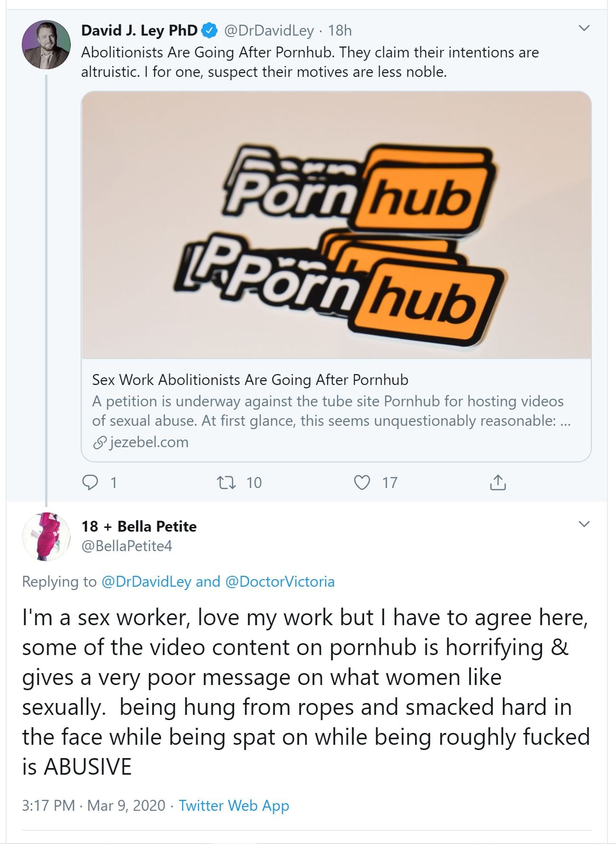This screenshot has height=844, width=616.
Task: Click the reply speech bubble icon
Action: pos(90,482)
